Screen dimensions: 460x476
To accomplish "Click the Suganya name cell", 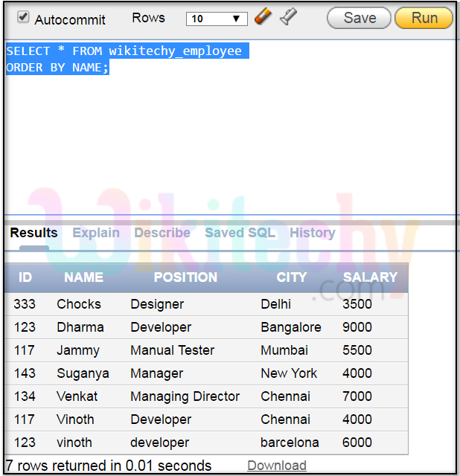I will pyautogui.click(x=83, y=373).
